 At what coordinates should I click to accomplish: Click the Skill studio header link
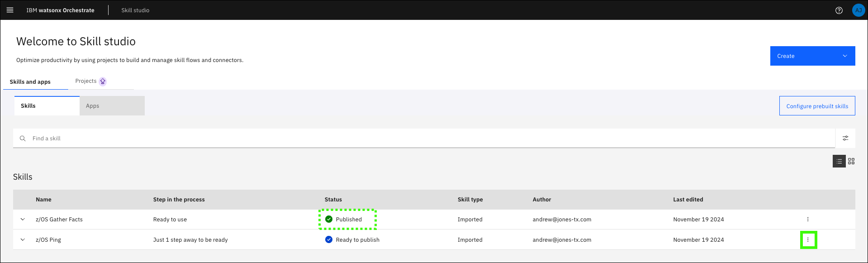(x=135, y=10)
